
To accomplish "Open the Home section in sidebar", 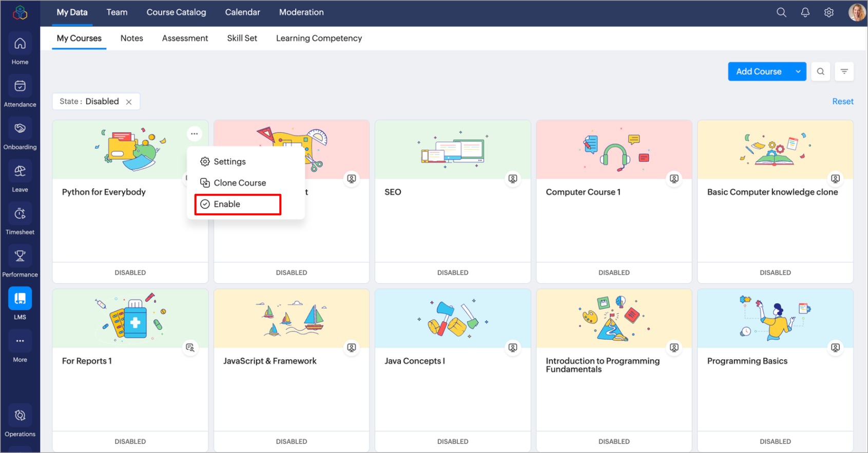I will [x=20, y=49].
